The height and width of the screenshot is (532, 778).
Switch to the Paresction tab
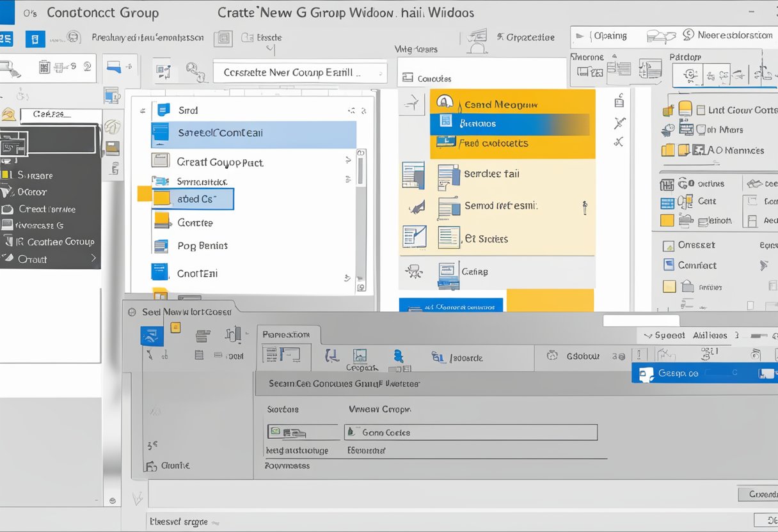(286, 334)
